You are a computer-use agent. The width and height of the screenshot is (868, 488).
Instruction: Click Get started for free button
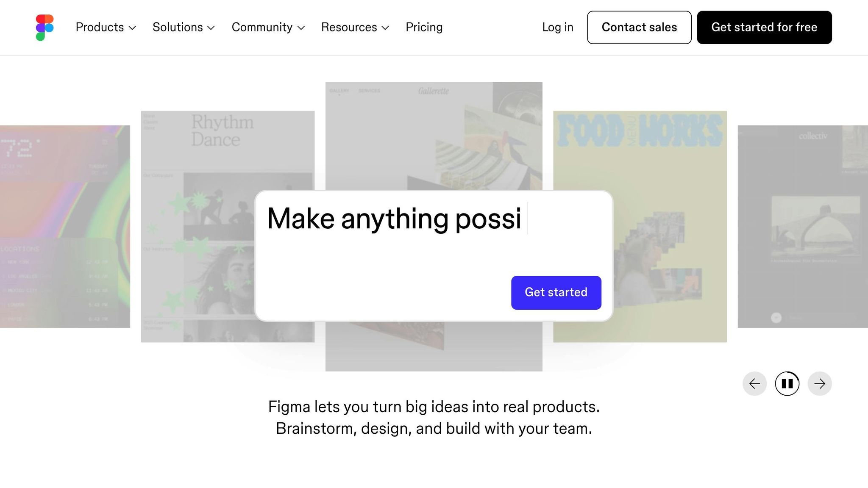point(764,28)
